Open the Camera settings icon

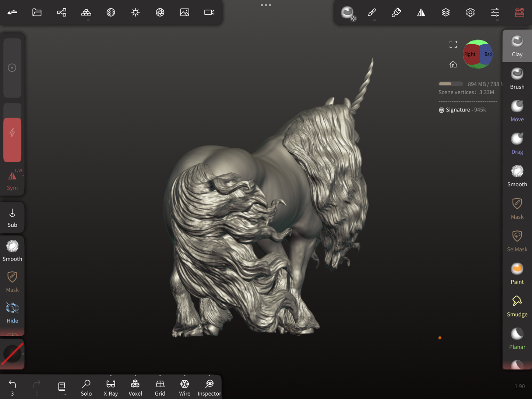[x=209, y=13]
